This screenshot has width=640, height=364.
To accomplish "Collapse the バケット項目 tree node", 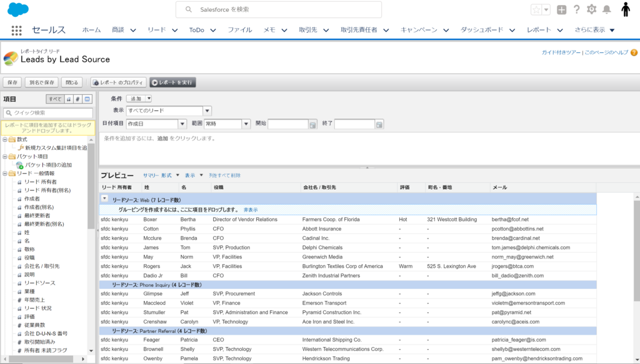I will pyautogui.click(x=5, y=157).
